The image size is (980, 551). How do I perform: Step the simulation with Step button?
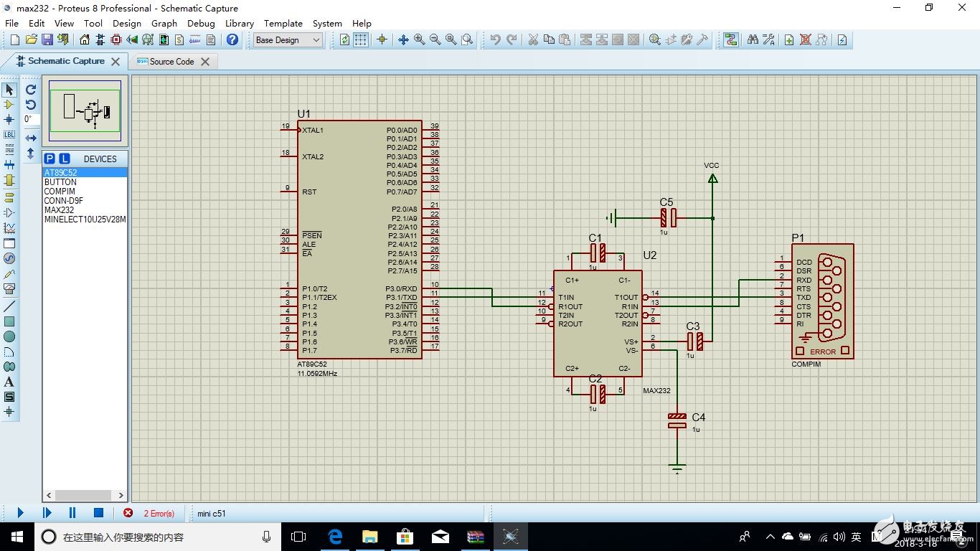coord(47,513)
